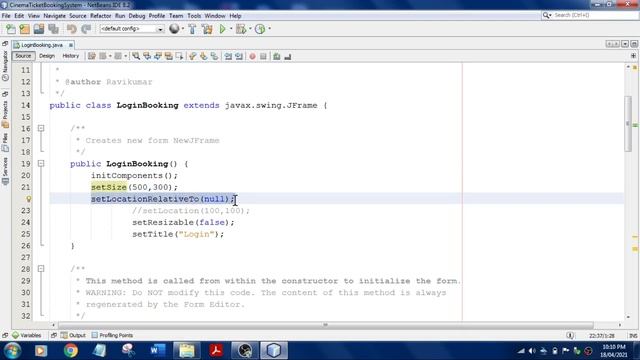640x360 pixels.
Task: Click the New File toolbar icon
Action: click(x=11, y=29)
